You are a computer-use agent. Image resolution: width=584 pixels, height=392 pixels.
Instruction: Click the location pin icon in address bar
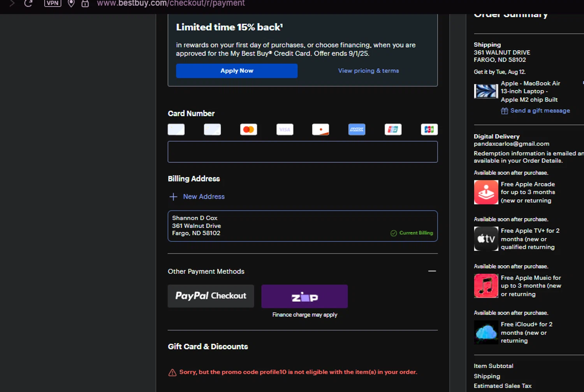[71, 3]
